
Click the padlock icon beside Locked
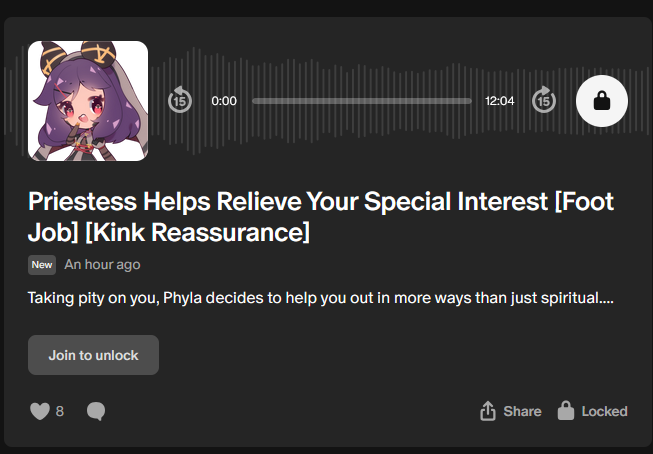click(566, 411)
